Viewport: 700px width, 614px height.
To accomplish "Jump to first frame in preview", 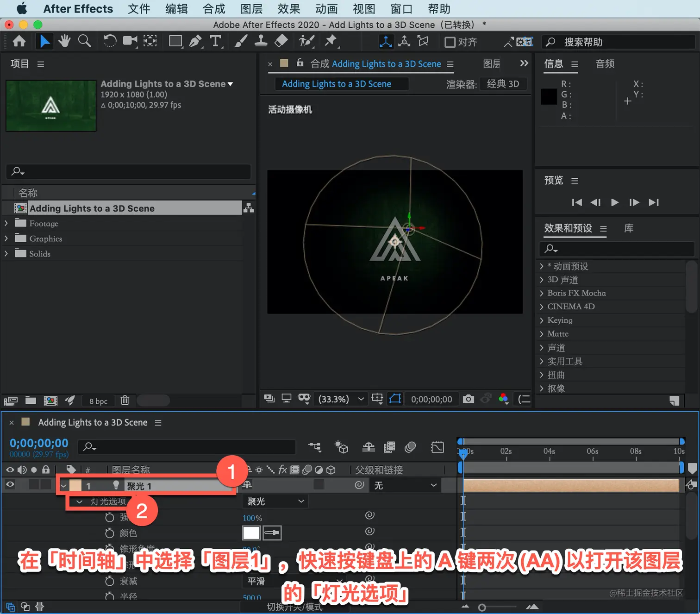I will (577, 202).
